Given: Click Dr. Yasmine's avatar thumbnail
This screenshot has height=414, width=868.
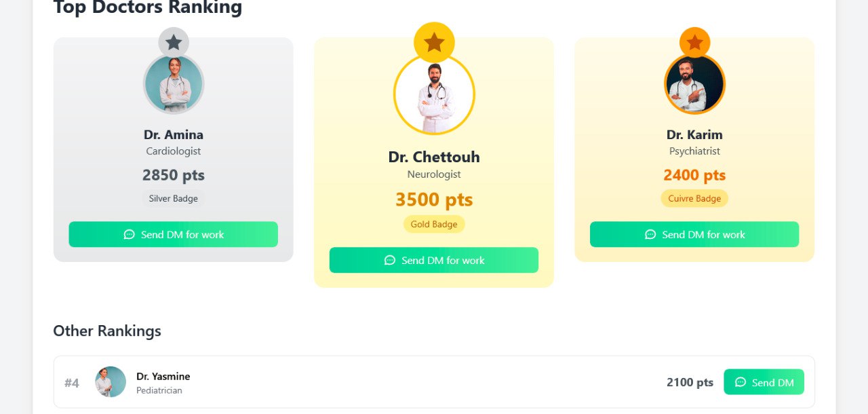Looking at the screenshot, I should tap(110, 381).
